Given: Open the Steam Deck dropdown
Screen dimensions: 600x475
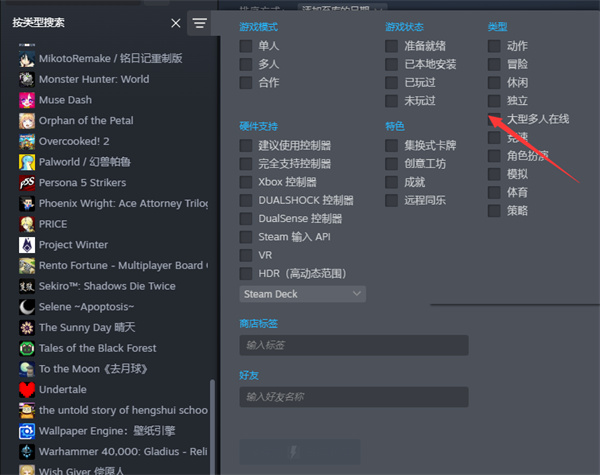Looking at the screenshot, I should [303, 294].
